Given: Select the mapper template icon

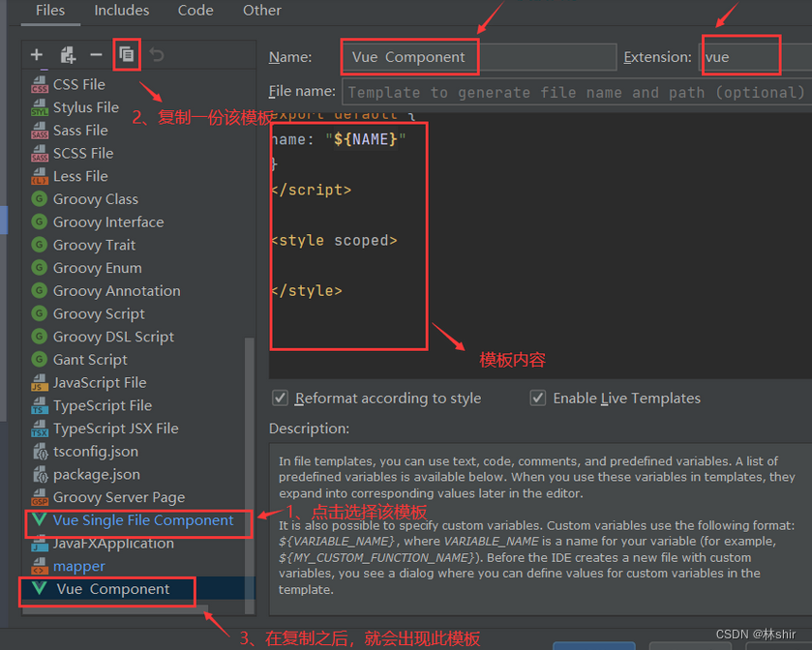Looking at the screenshot, I should coord(40,566).
